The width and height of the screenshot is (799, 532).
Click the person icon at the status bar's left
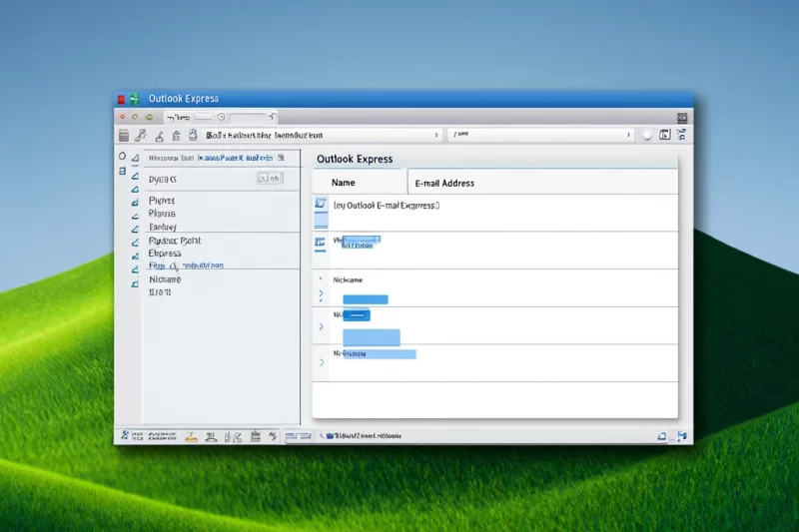pos(125,435)
